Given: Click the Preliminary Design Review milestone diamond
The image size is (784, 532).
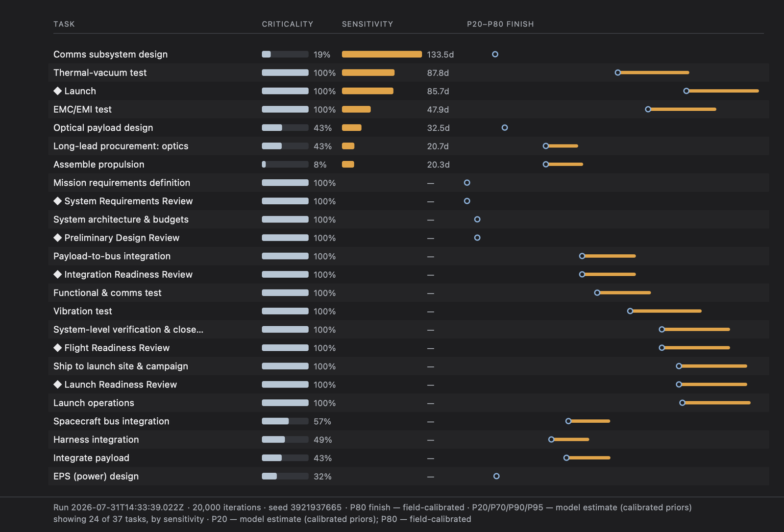Looking at the screenshot, I should pos(57,238).
